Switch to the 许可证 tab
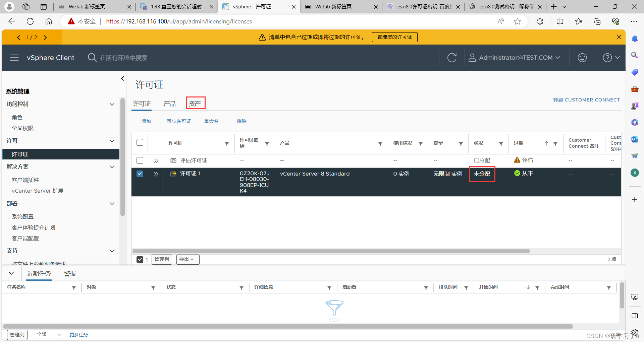Screen dimensions: 644x342 pos(142,104)
